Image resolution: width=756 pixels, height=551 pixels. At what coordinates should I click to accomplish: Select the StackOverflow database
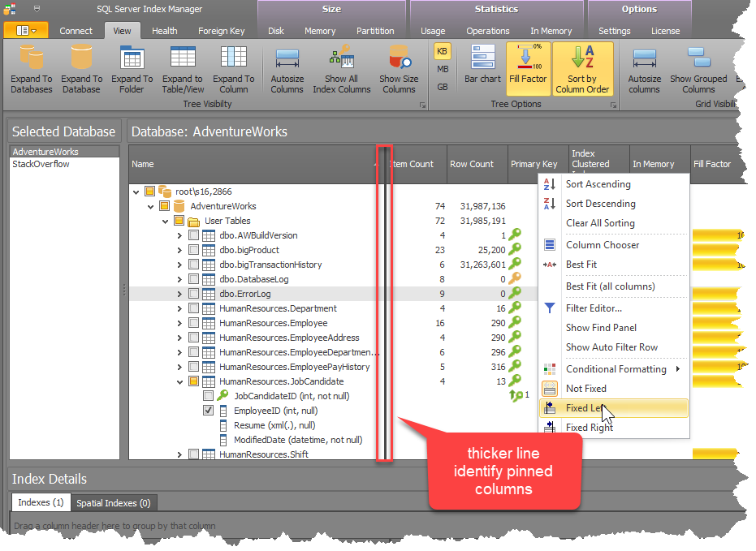click(41, 164)
